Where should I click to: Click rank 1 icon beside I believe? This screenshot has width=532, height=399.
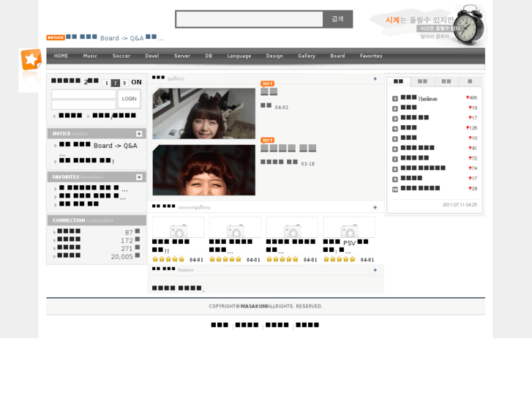(395, 99)
